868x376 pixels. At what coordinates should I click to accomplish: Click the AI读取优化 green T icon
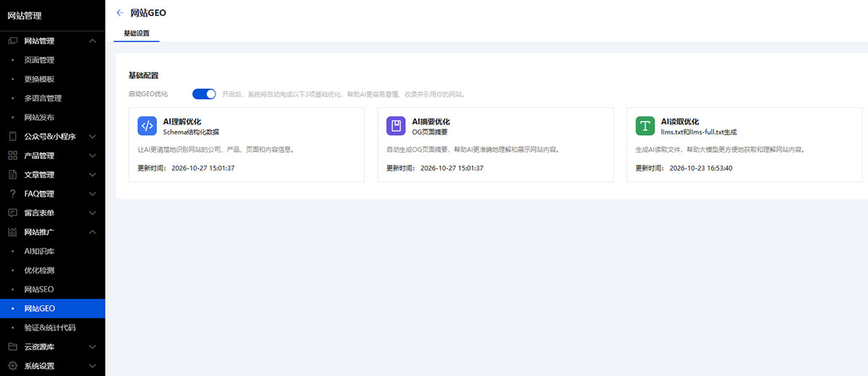click(x=645, y=126)
